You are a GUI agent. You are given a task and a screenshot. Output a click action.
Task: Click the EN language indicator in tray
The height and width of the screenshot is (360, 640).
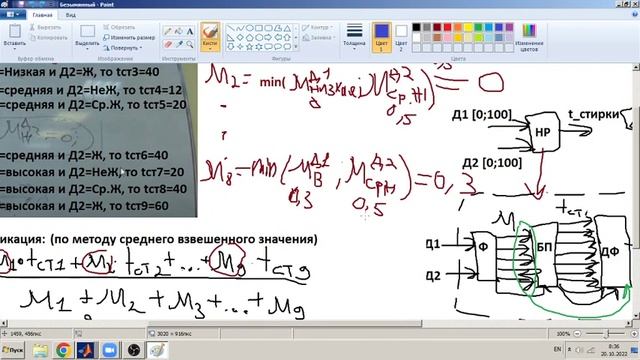(x=558, y=349)
